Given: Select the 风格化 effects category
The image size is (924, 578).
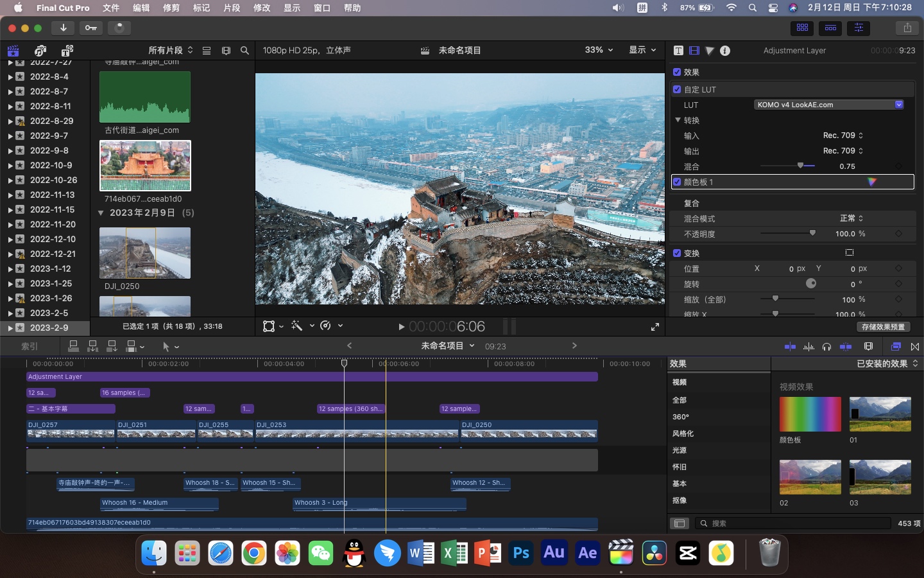Looking at the screenshot, I should (x=683, y=433).
